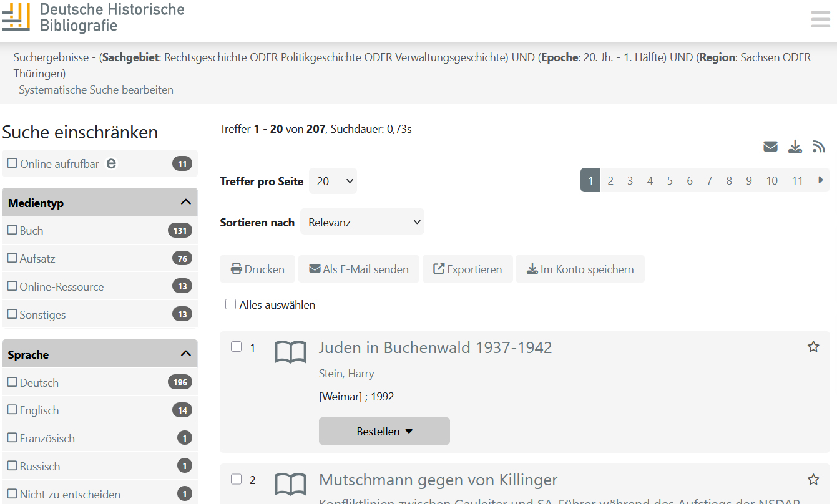The height and width of the screenshot is (504, 837).
Task: Click 'Systematische Suche bearbeiten' link
Action: pyautogui.click(x=96, y=90)
